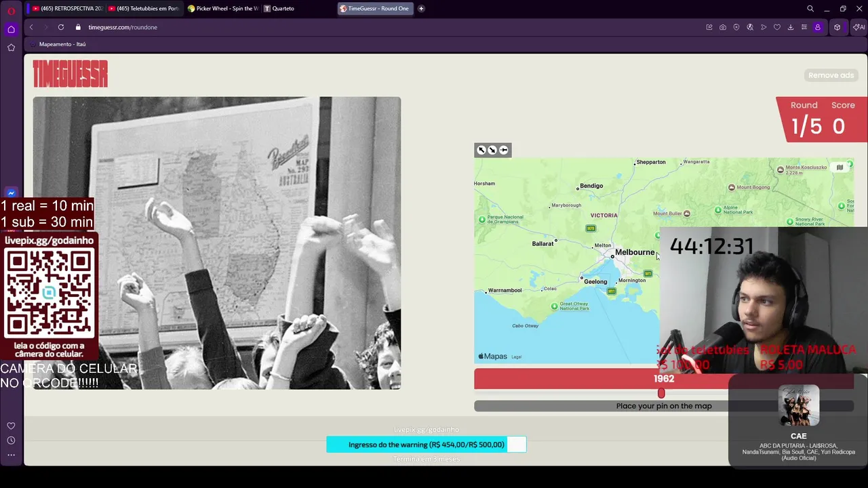Image resolution: width=868 pixels, height=488 pixels.
Task: Switch to Quarteto tab
Action: tap(298, 9)
